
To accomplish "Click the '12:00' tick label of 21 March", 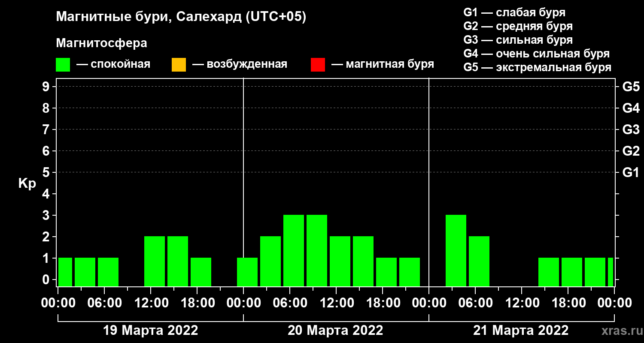I will coord(522,303).
